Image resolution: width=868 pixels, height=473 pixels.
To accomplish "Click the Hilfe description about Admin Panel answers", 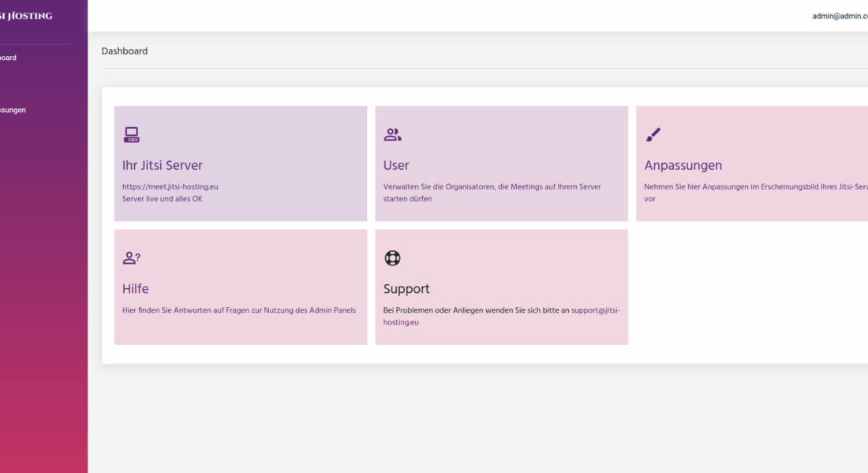I will coord(238,310).
